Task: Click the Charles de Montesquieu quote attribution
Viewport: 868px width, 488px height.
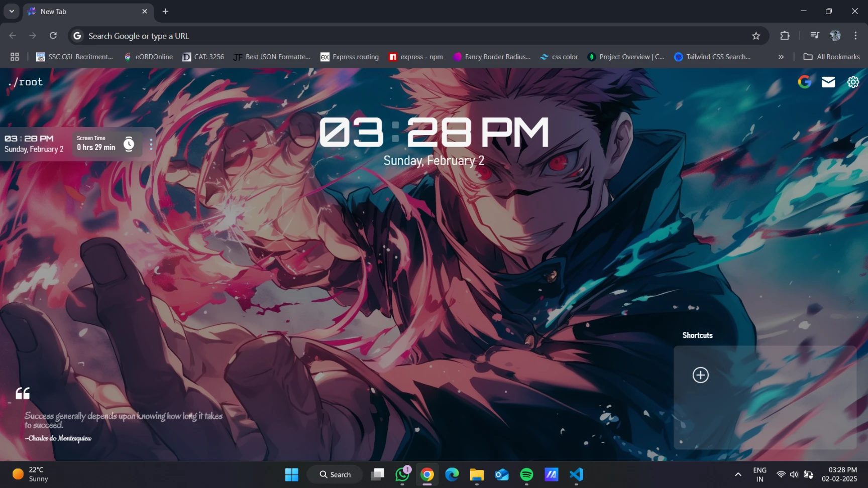Action: [x=58, y=438]
